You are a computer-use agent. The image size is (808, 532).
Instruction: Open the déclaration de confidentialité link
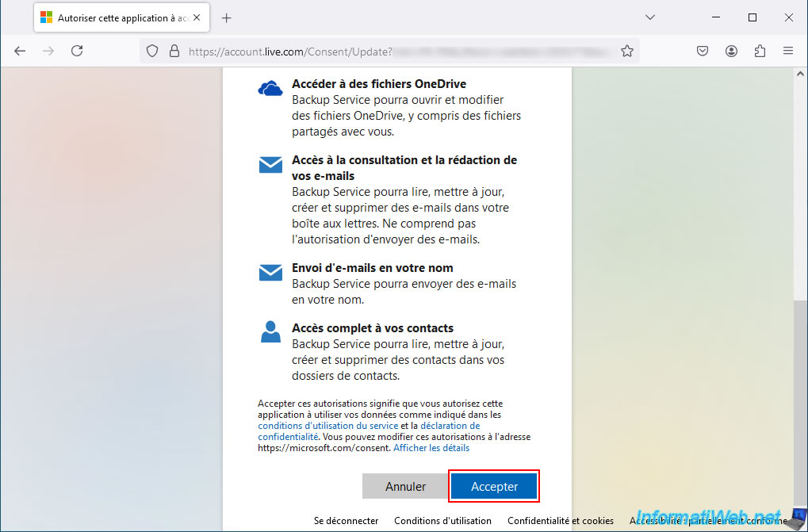click(369, 431)
